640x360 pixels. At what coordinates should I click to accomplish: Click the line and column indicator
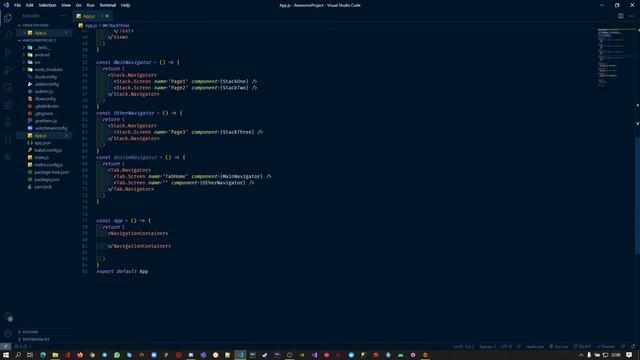(x=464, y=347)
